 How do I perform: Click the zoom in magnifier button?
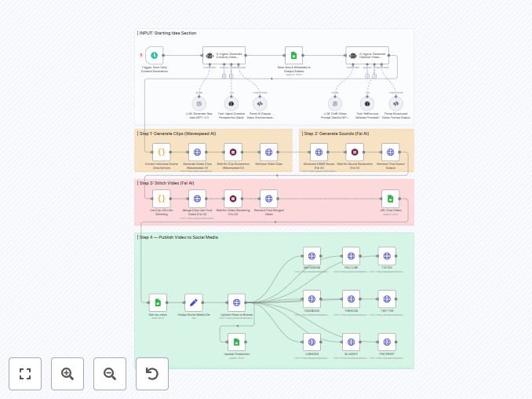67,374
